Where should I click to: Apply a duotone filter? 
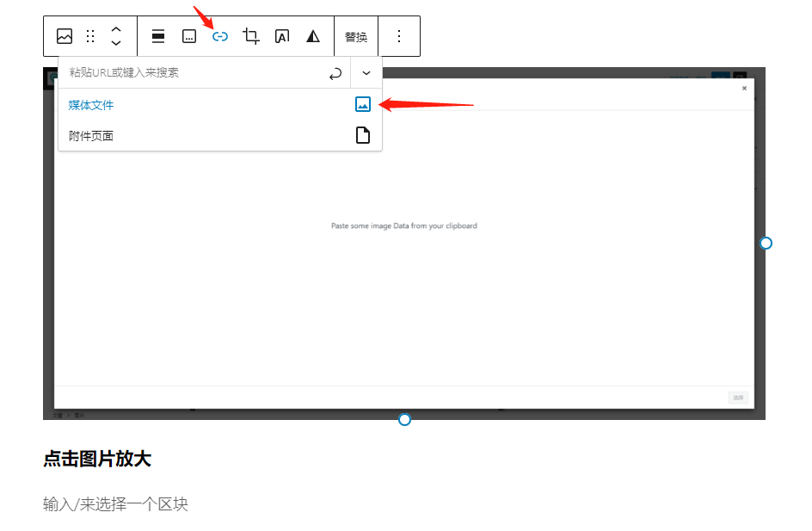pyautogui.click(x=313, y=36)
